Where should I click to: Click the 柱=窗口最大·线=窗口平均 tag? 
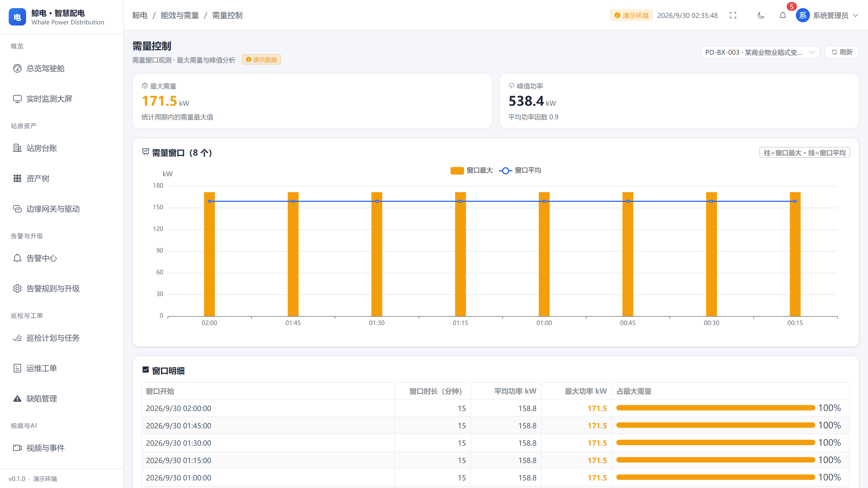click(805, 153)
